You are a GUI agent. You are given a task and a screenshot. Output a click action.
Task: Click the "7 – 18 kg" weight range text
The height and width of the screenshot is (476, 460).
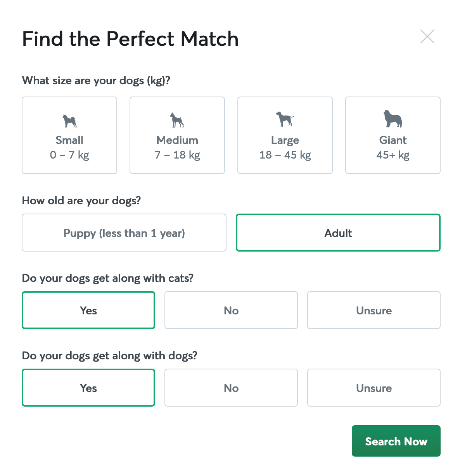[x=177, y=155]
